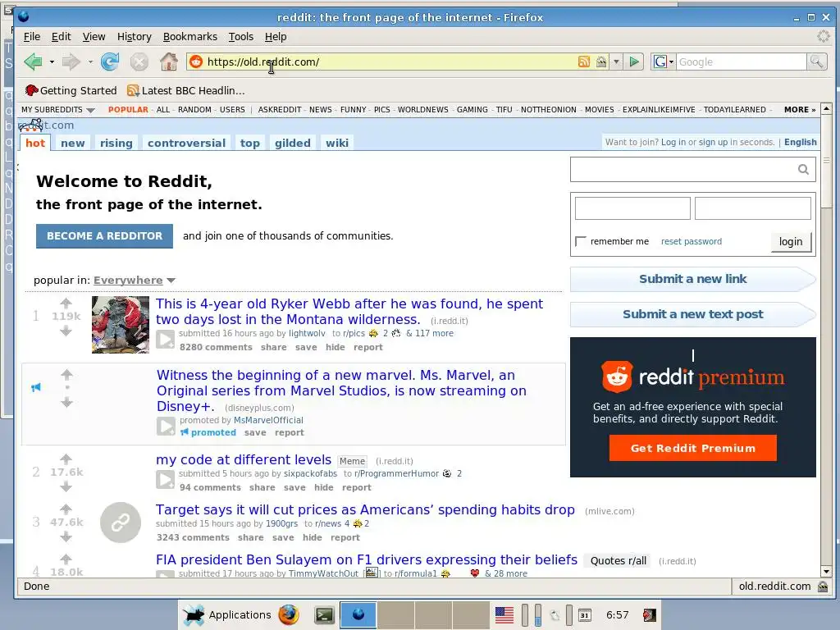
Task: Upvote the FIA president Ben Sulayem post
Action: pyautogui.click(x=66, y=559)
